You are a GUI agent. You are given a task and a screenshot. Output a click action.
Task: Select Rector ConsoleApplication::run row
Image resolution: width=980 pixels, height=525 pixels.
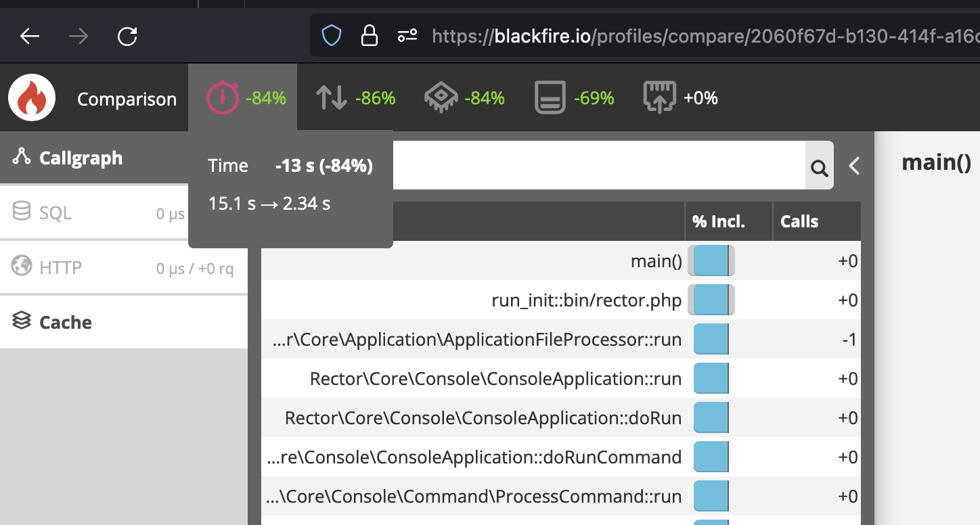561,379
